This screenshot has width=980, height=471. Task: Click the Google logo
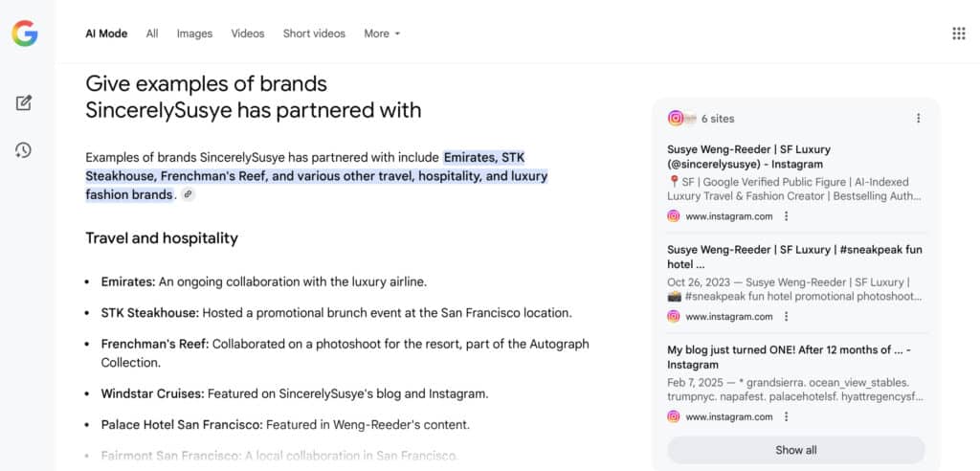pyautogui.click(x=24, y=34)
